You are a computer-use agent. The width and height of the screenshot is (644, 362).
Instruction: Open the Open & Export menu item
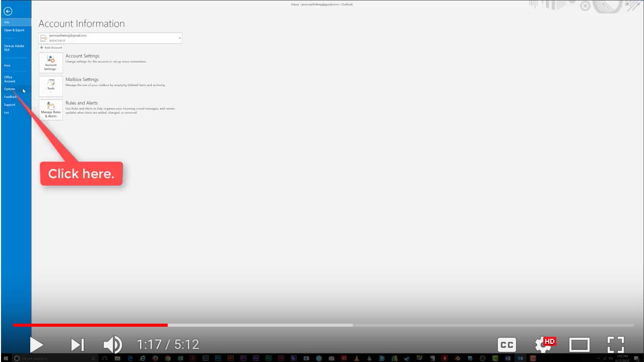pos(14,30)
